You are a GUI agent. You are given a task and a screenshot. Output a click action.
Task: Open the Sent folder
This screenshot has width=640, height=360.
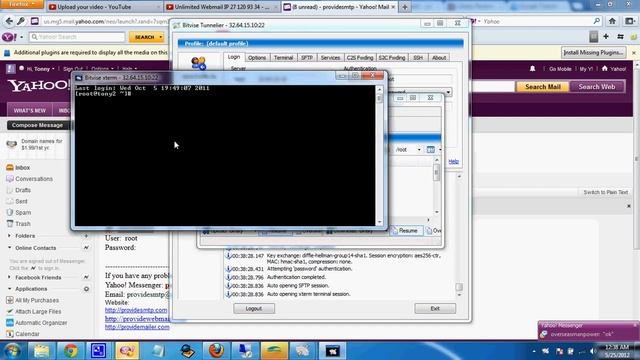[x=21, y=202]
